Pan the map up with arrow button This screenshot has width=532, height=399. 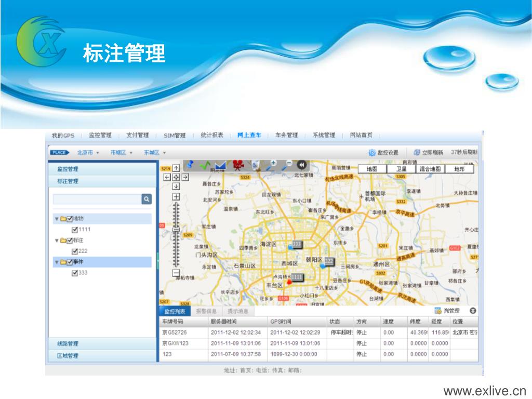[x=176, y=168]
